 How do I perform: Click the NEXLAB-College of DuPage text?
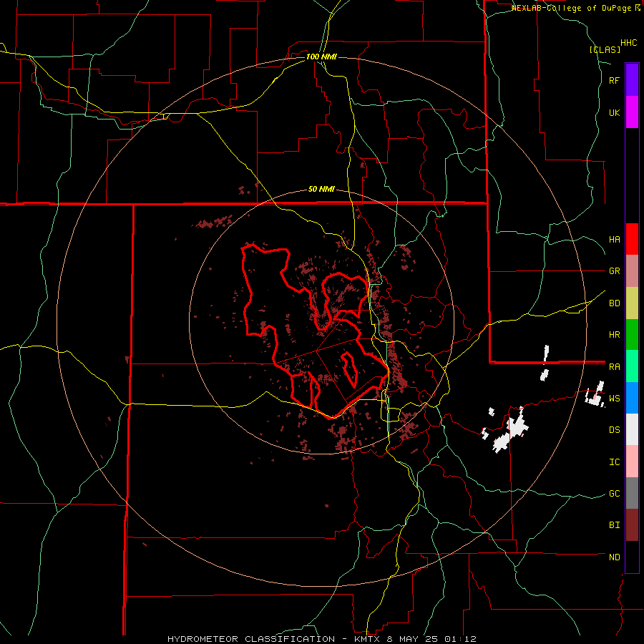(571, 8)
